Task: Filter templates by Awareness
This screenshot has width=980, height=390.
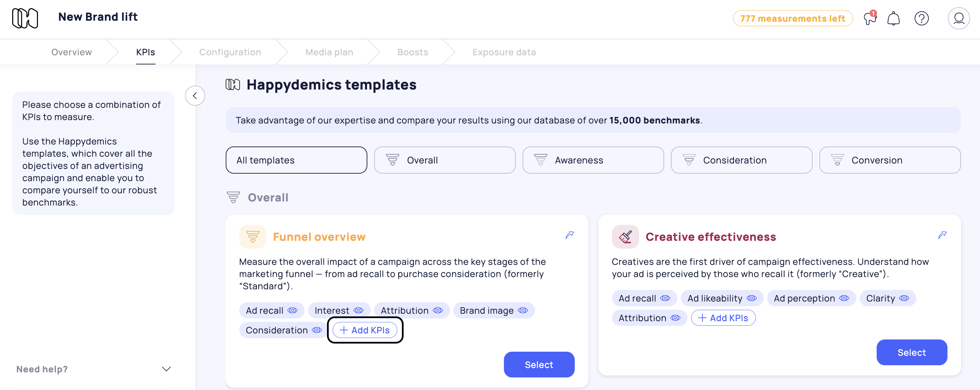Action: click(x=593, y=160)
